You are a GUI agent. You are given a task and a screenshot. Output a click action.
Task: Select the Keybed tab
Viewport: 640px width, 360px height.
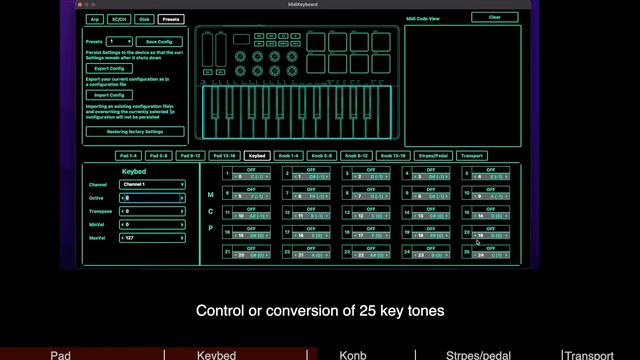257,156
